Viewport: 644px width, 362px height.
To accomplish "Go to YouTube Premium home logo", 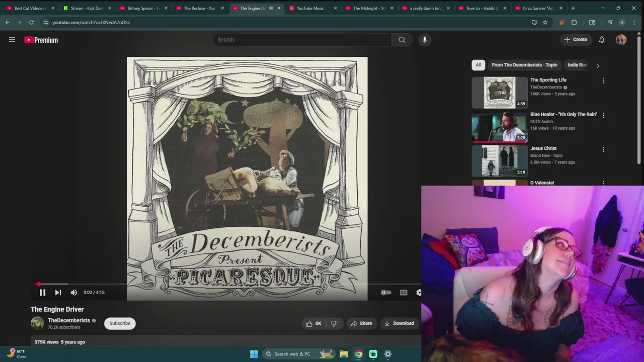I will coord(41,40).
